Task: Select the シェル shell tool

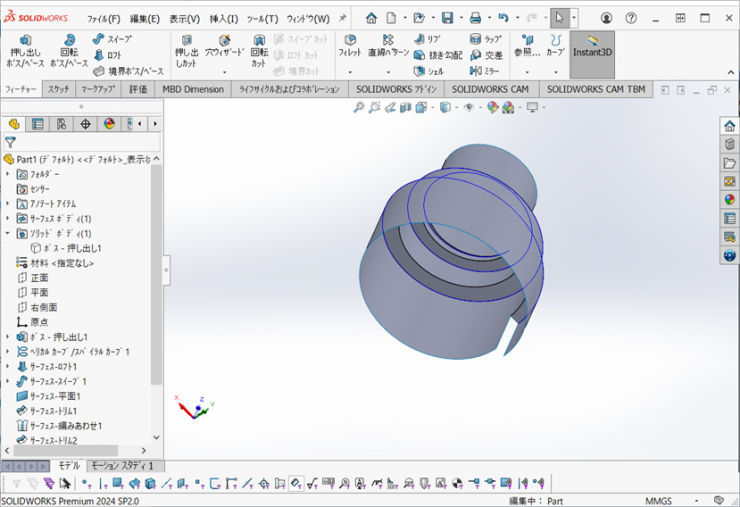Action: [x=428, y=71]
